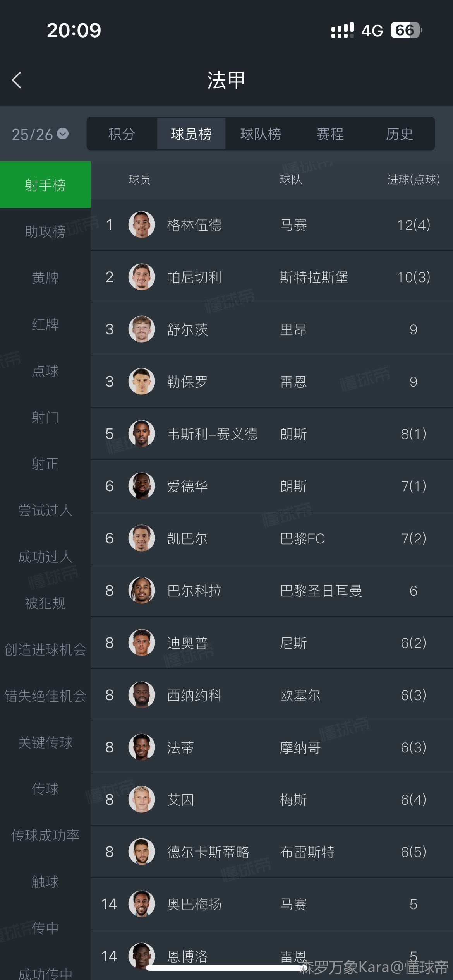
Task: Go to the 赛程 tab
Action: [330, 134]
